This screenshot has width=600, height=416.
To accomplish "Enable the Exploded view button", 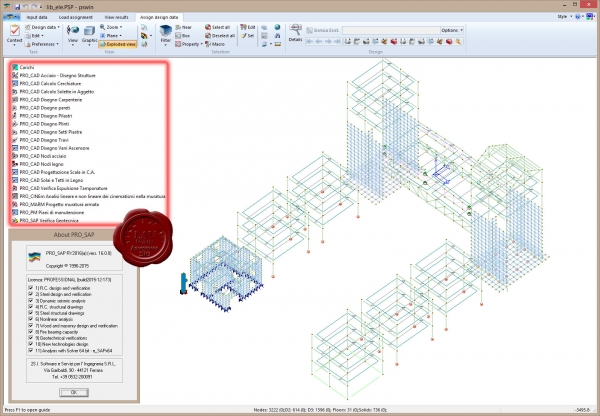I will [x=118, y=44].
